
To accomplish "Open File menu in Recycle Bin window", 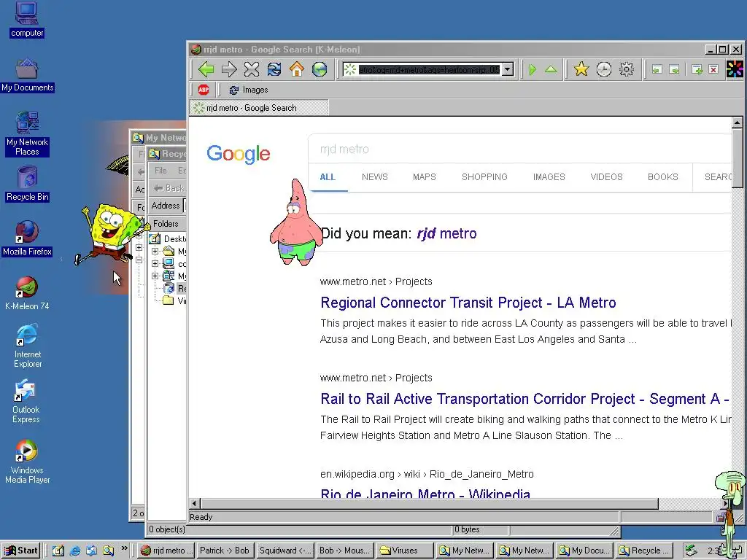I will [x=160, y=171].
